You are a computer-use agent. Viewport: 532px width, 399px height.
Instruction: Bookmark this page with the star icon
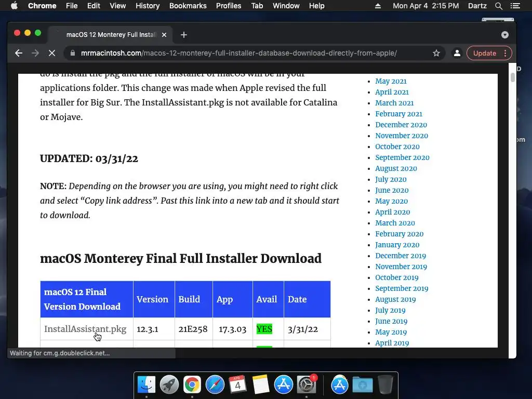click(x=436, y=53)
